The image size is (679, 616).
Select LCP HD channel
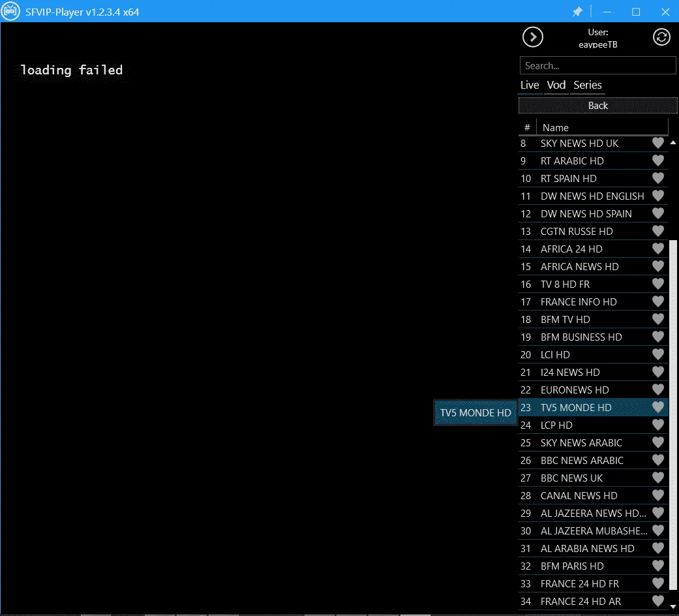point(594,425)
